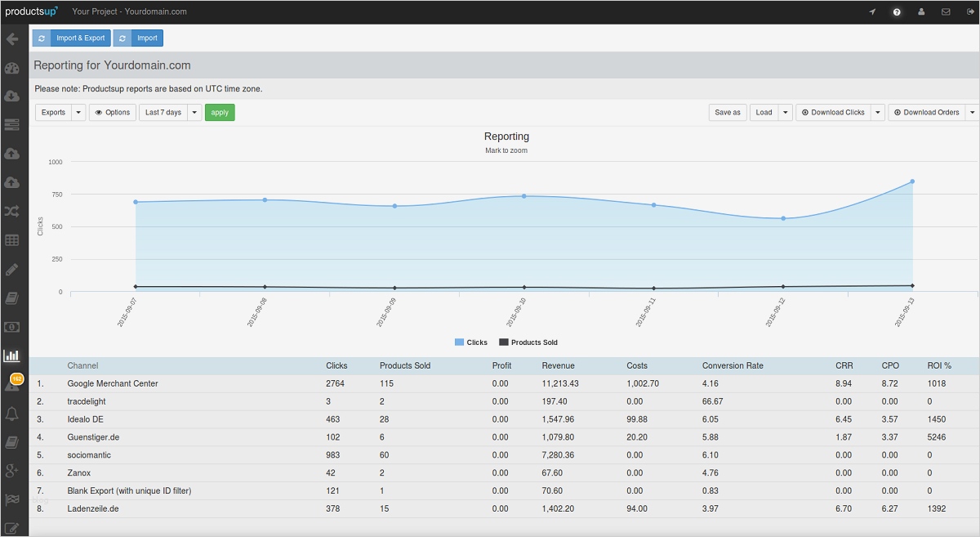Click the ROI value 5246
Image resolution: width=980 pixels, height=537 pixels.
click(936, 437)
